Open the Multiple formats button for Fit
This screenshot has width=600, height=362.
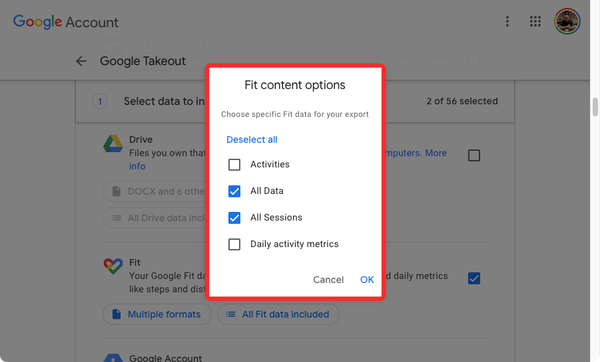[x=157, y=314]
